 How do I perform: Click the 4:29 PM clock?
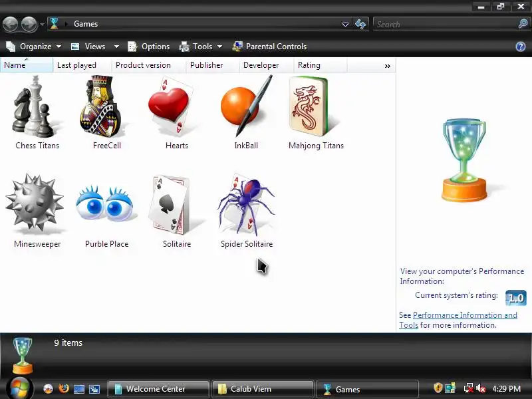[507, 388]
